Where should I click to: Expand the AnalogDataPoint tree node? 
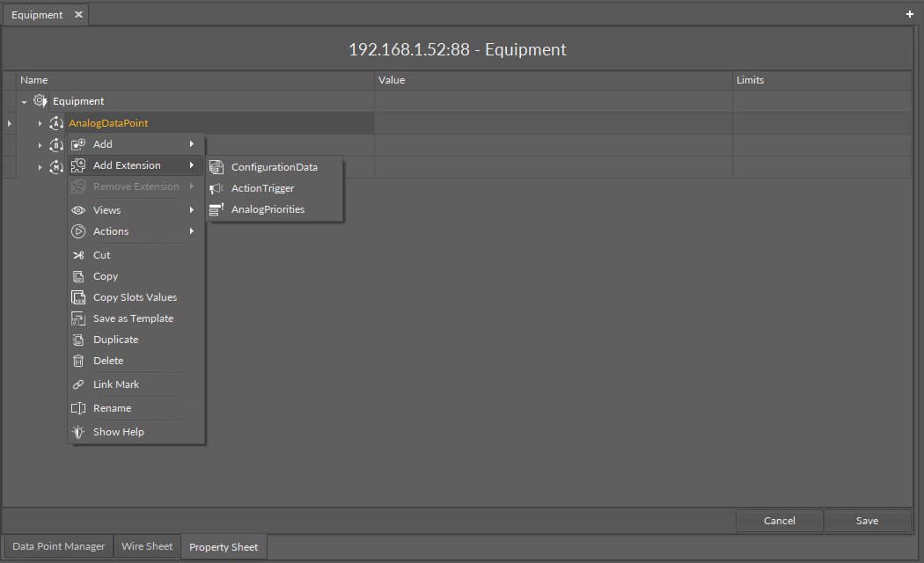40,124
